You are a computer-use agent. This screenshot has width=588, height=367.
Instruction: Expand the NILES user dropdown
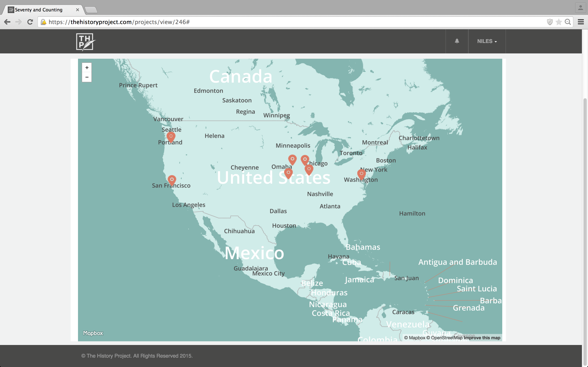(x=487, y=41)
